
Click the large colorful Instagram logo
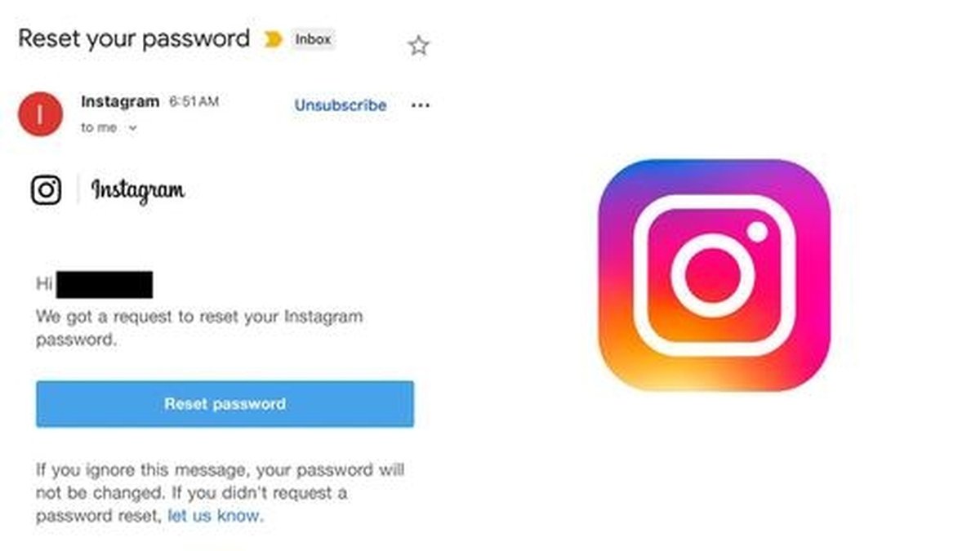coord(715,275)
